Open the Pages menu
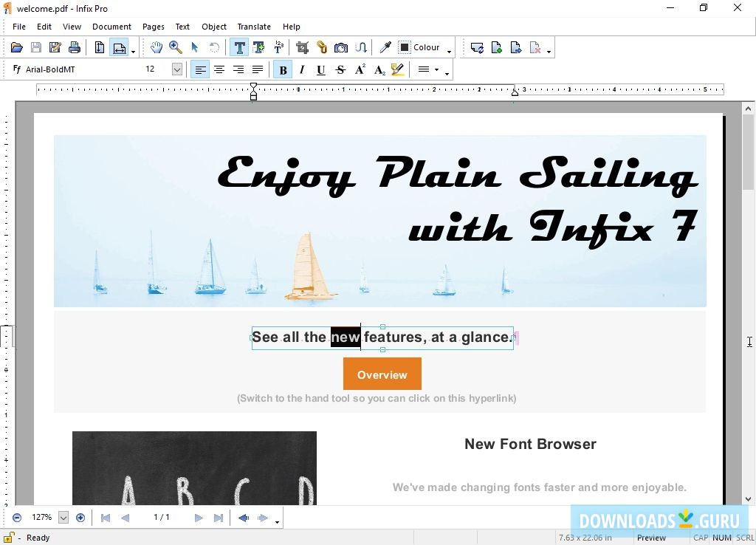756x545 pixels. pyautogui.click(x=154, y=27)
